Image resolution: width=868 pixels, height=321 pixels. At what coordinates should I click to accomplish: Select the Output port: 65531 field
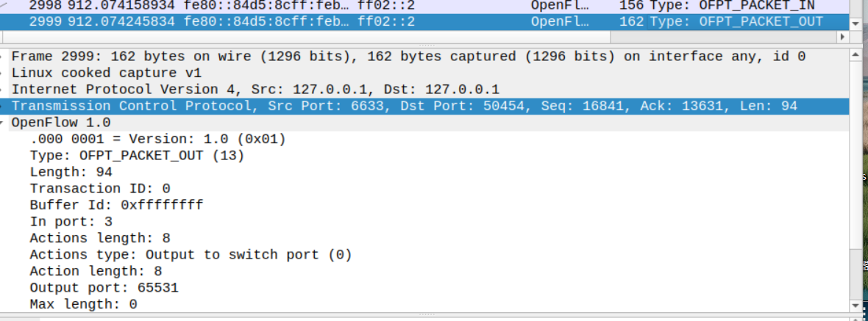click(x=104, y=288)
